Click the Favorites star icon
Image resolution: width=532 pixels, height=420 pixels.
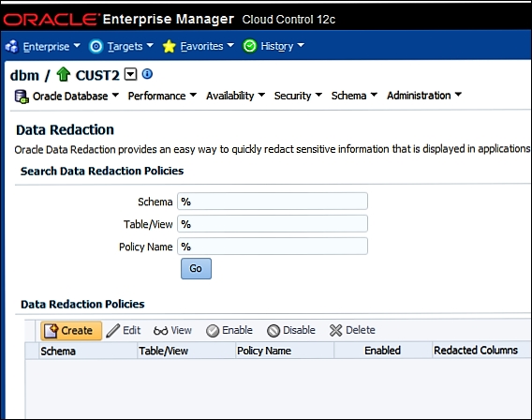(169, 46)
